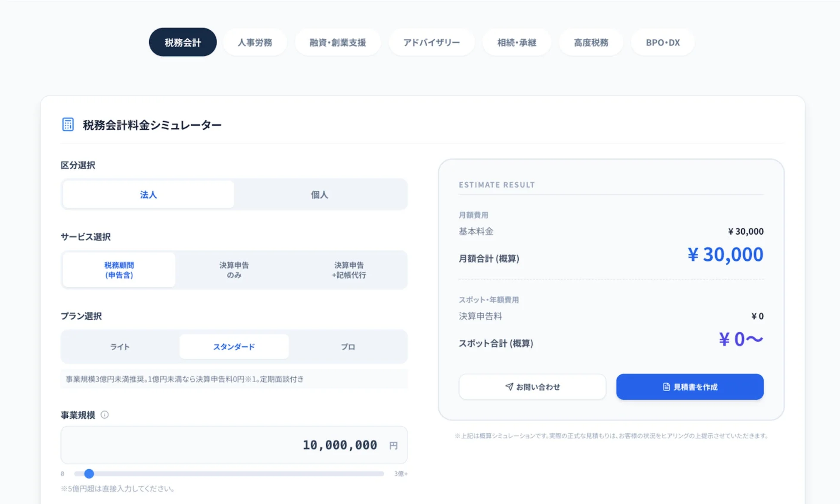Viewport: 840px width, 504px height.
Task: Open the 相続・承継 category tab
Action: pyautogui.click(x=516, y=42)
